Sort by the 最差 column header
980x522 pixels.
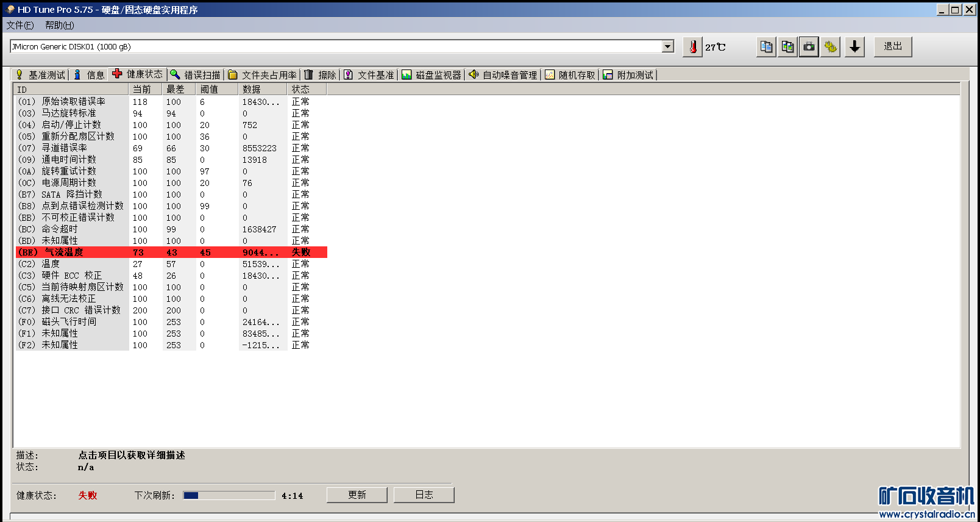coord(179,90)
